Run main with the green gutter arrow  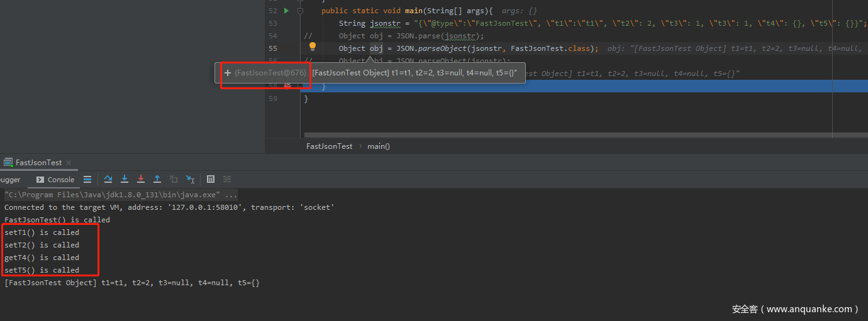286,11
